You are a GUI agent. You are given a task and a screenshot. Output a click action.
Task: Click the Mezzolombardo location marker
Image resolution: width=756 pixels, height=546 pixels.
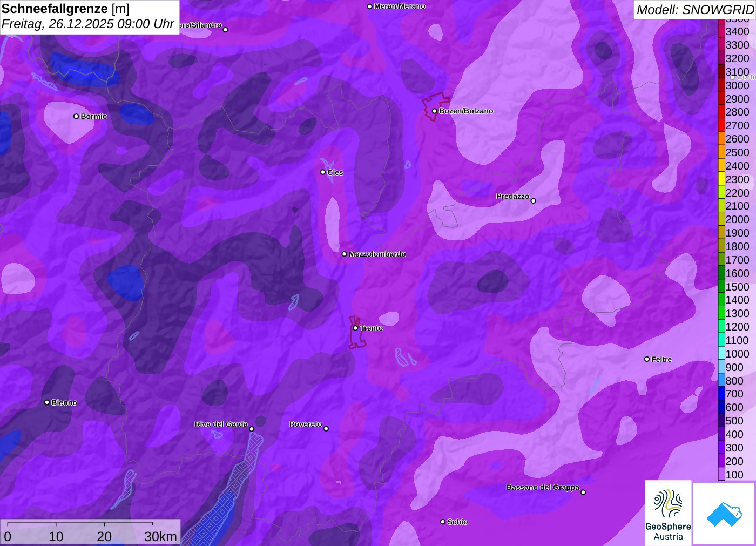(345, 254)
